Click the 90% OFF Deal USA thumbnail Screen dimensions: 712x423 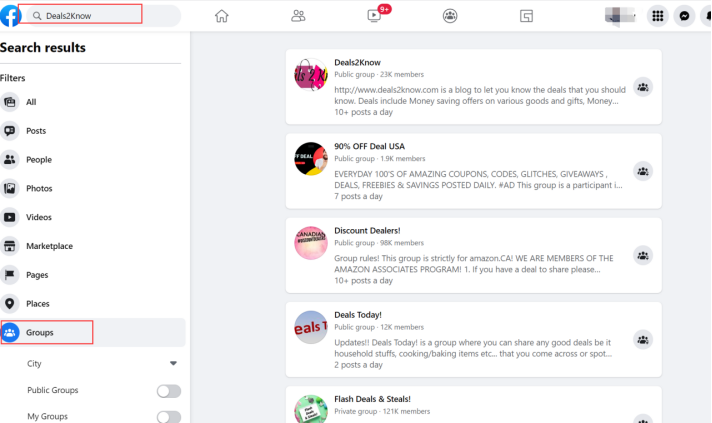pos(311,159)
